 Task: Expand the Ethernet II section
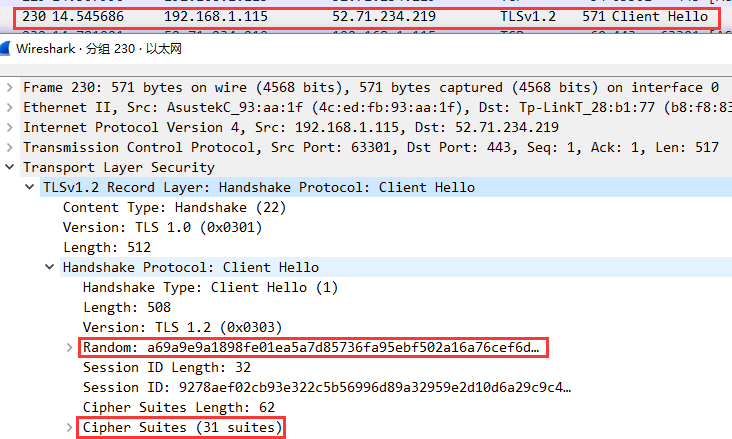(10, 107)
